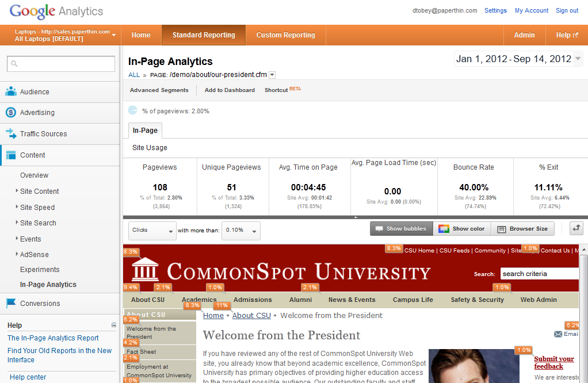Image resolution: width=588 pixels, height=383 pixels.
Task: Open Experiments under Content
Action: pyautogui.click(x=40, y=270)
